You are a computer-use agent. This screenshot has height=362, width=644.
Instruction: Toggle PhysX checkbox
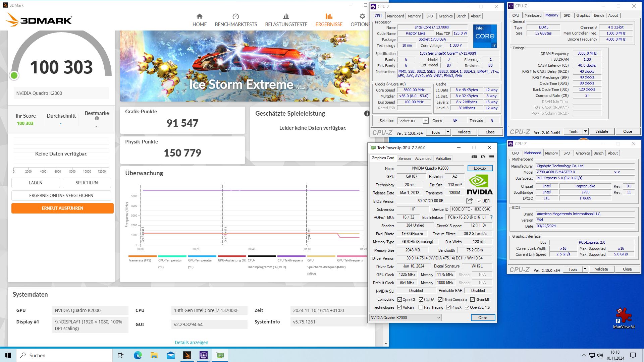448,307
